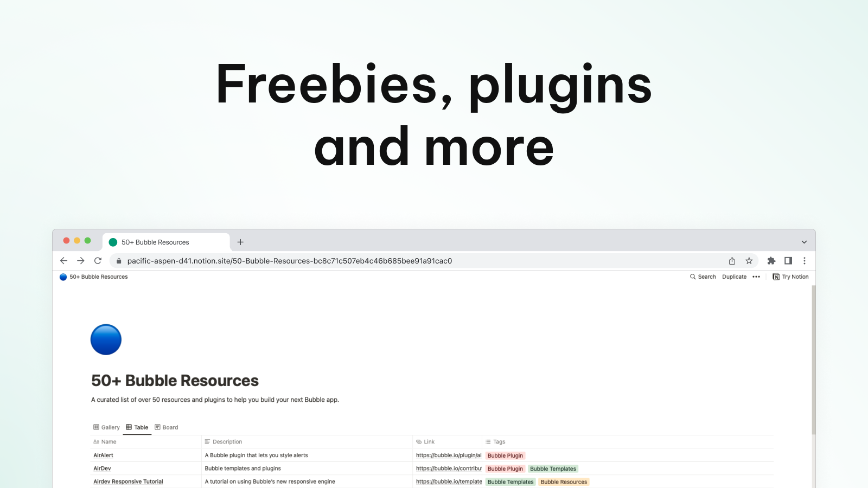Screen dimensions: 868x488
Task: Click the Try Notion button
Action: tap(790, 277)
